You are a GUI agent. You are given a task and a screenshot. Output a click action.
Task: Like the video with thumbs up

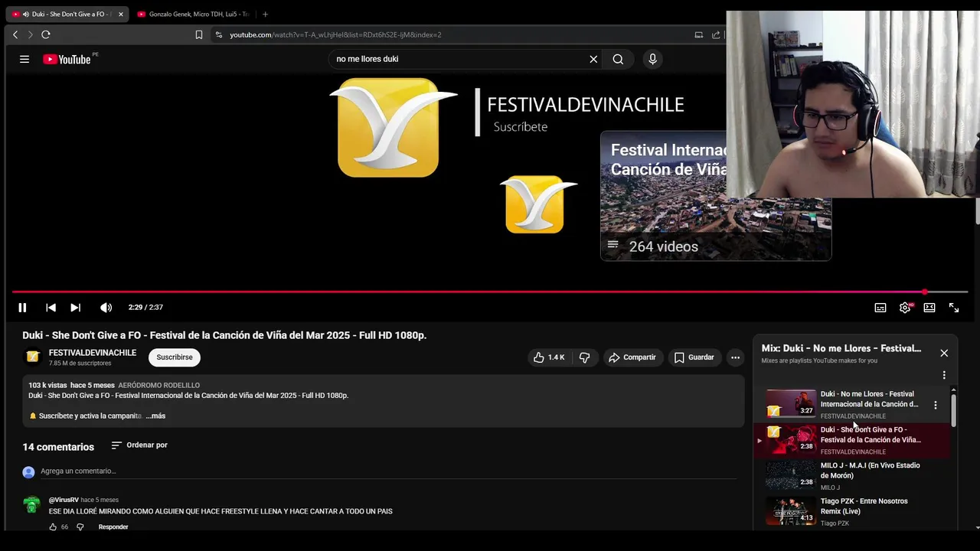click(x=549, y=357)
